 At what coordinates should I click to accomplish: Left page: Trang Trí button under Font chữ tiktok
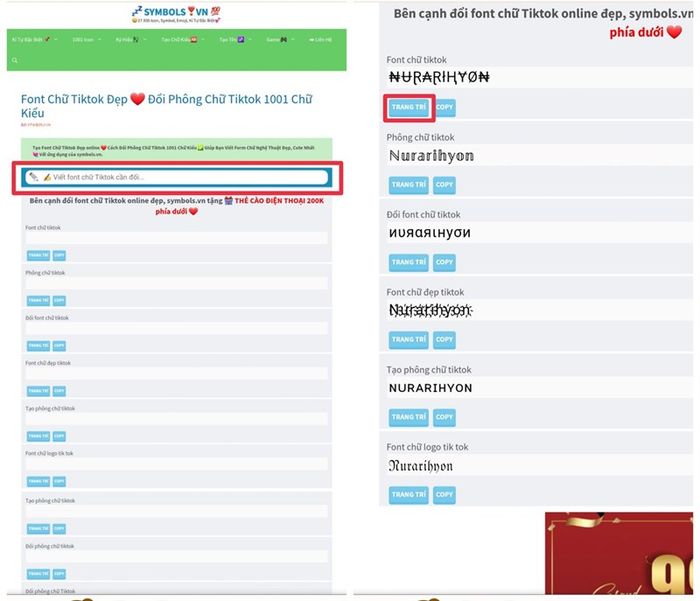[38, 255]
